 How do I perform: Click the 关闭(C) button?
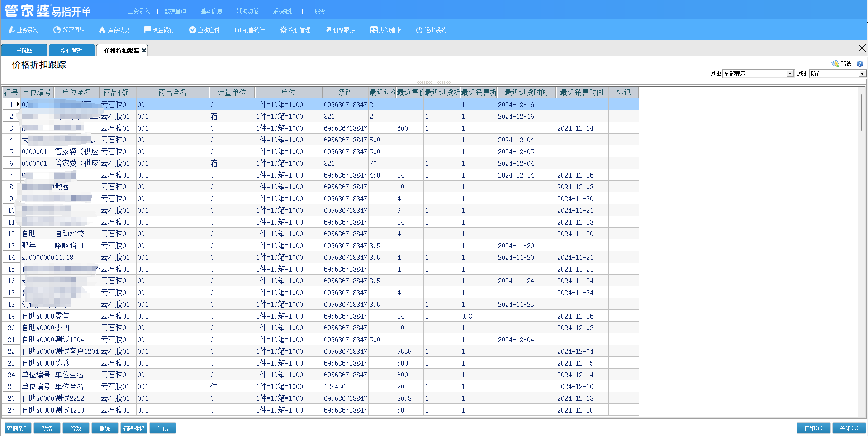(x=849, y=428)
